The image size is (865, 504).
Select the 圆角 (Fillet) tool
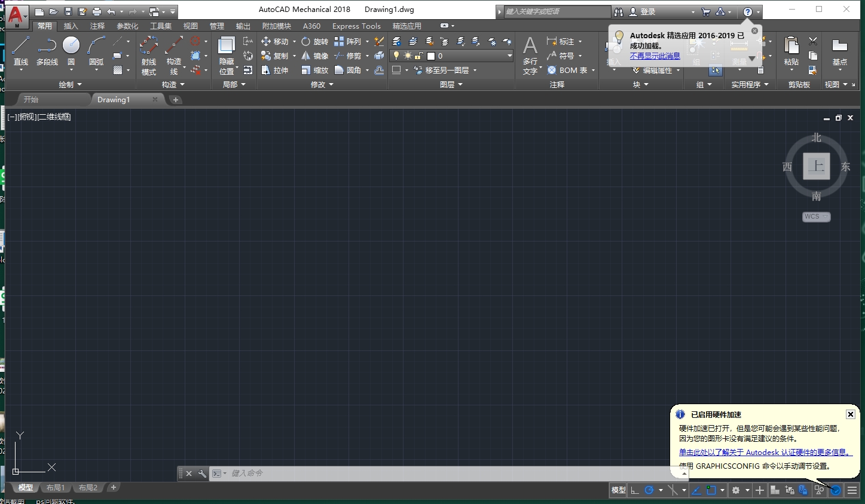click(x=348, y=70)
